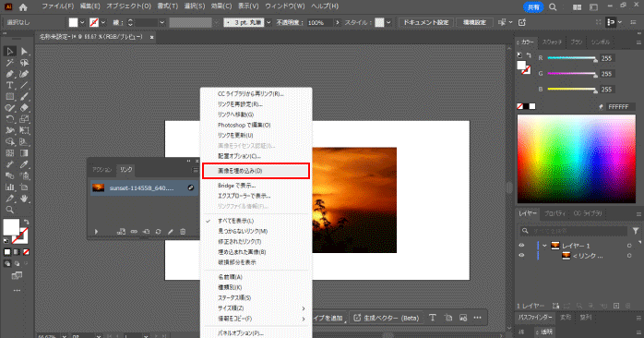Select the Zoom tool
This screenshot has height=338, width=644.
pyautogui.click(x=10, y=210)
